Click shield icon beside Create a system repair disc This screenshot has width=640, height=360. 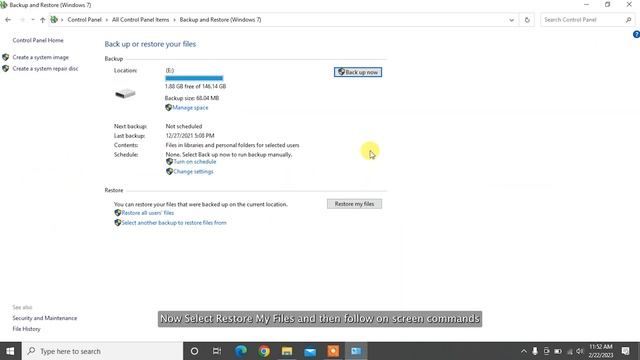tap(5, 69)
